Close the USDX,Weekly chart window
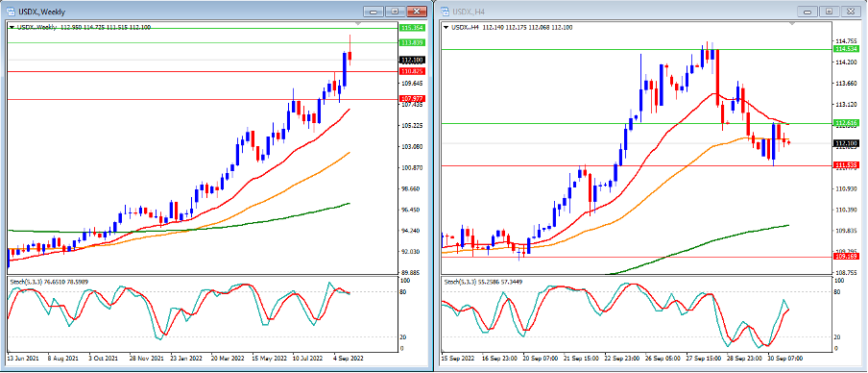The image size is (868, 373). click(417, 12)
